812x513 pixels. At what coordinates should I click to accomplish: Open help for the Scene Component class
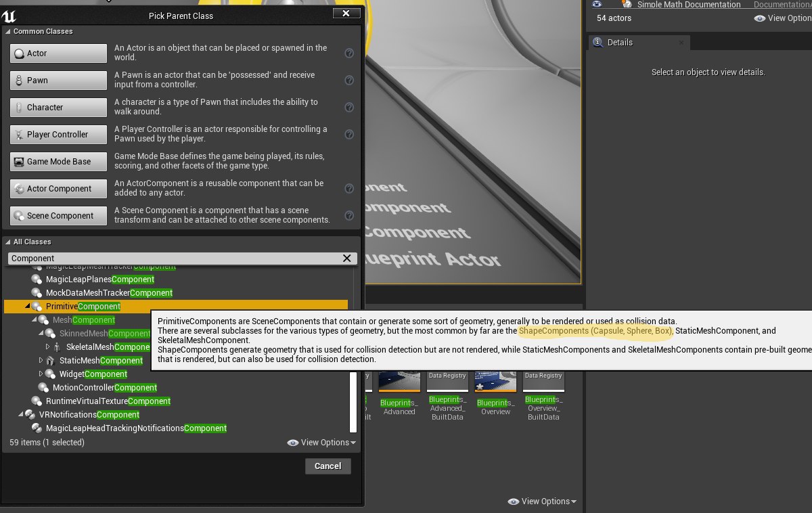coord(349,216)
